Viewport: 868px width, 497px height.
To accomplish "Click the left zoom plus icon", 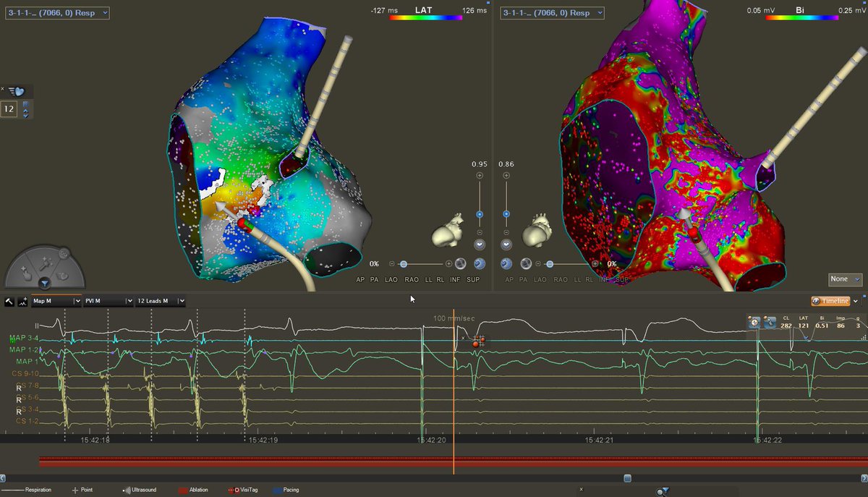I will pos(480,176).
